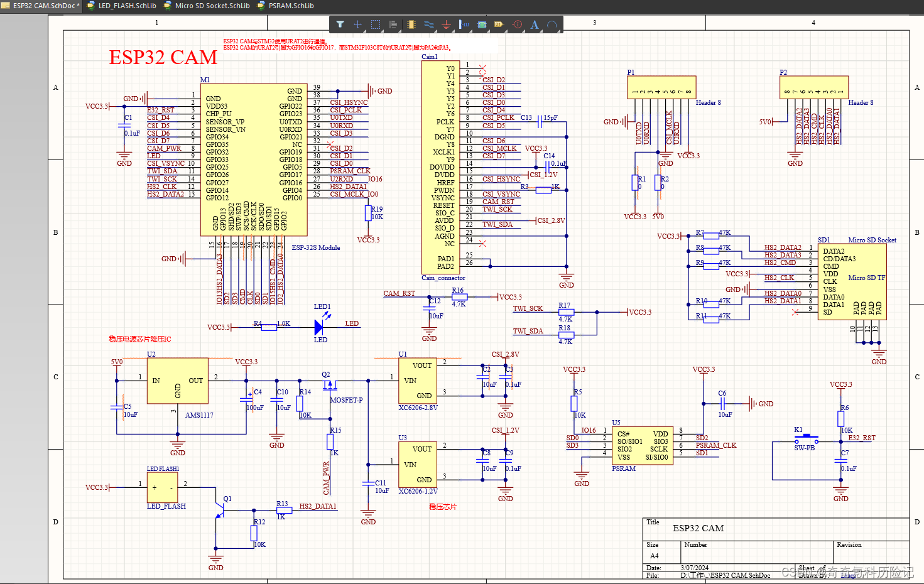Select the XC6206-1.2V regulator label
Viewport: 924px width, 584px height.
click(418, 491)
